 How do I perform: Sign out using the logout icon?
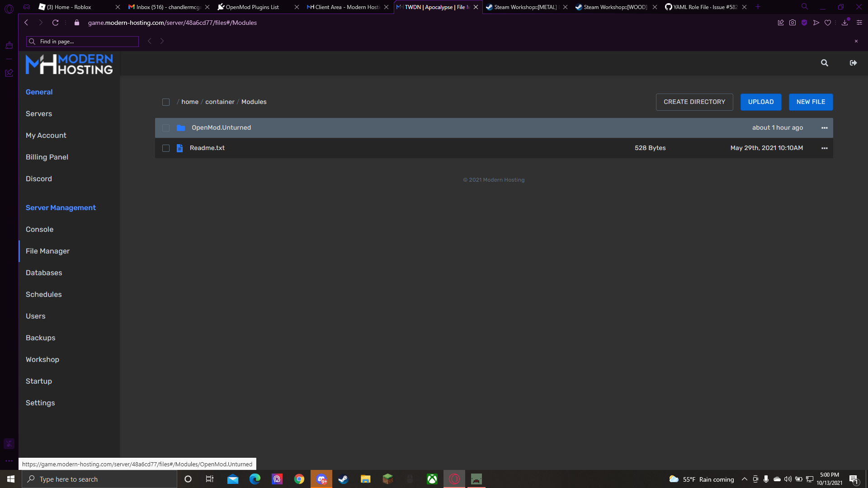click(x=853, y=63)
